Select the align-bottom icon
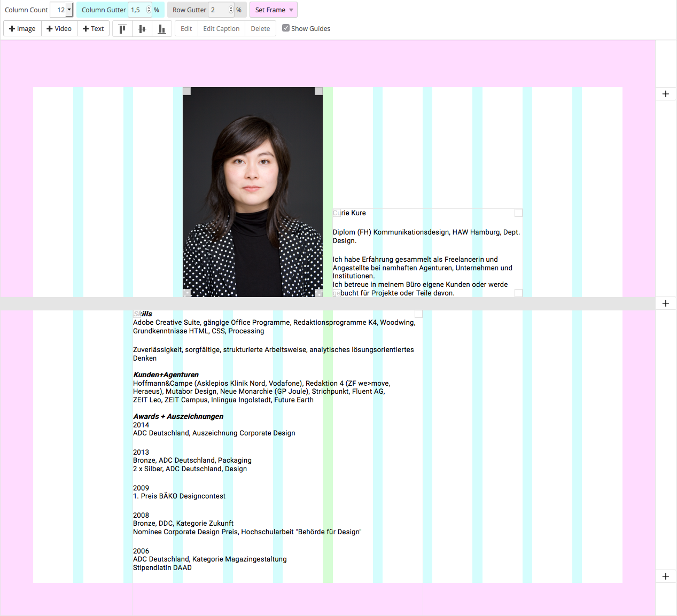Viewport: 677px width, 616px height. [x=161, y=28]
